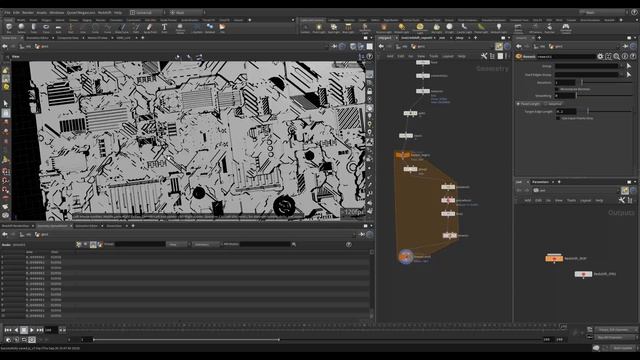The height and width of the screenshot is (360, 640).
Task: Toggle points display in geometry spreadsheet
Action: [x=78, y=244]
